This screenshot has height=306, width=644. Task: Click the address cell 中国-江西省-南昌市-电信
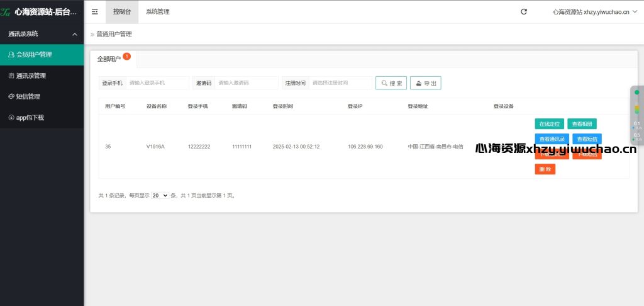(435, 147)
